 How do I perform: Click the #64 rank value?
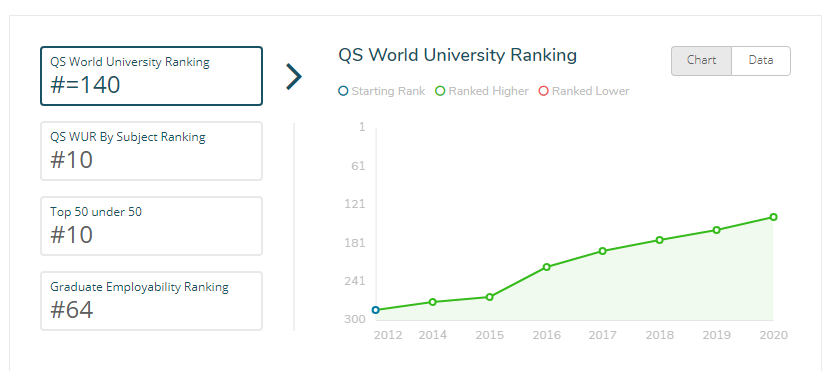click(72, 310)
